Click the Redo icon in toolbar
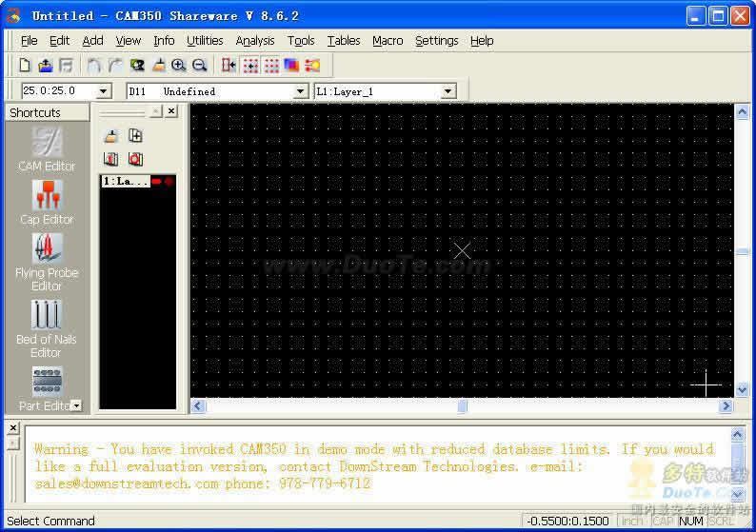Image resolution: width=756 pixels, height=532 pixels. click(115, 65)
